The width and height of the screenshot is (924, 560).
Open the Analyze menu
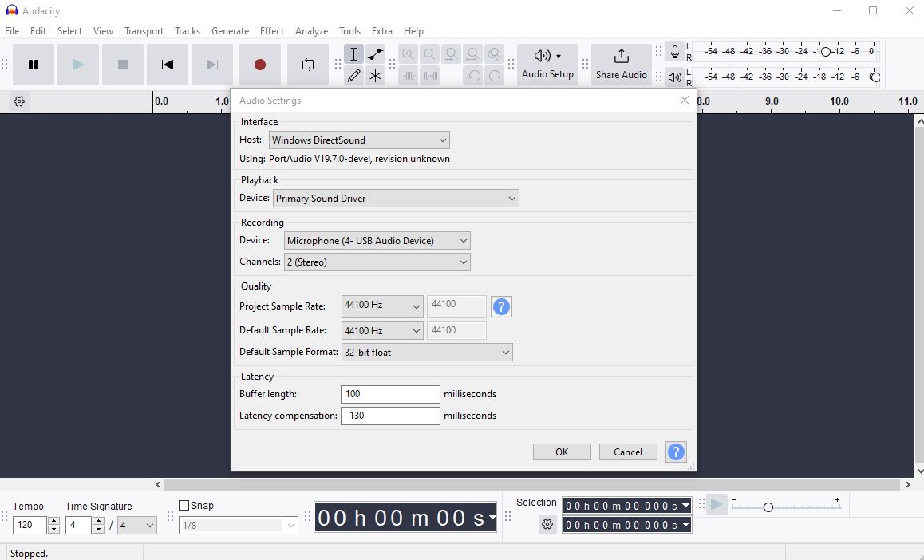[x=312, y=30]
